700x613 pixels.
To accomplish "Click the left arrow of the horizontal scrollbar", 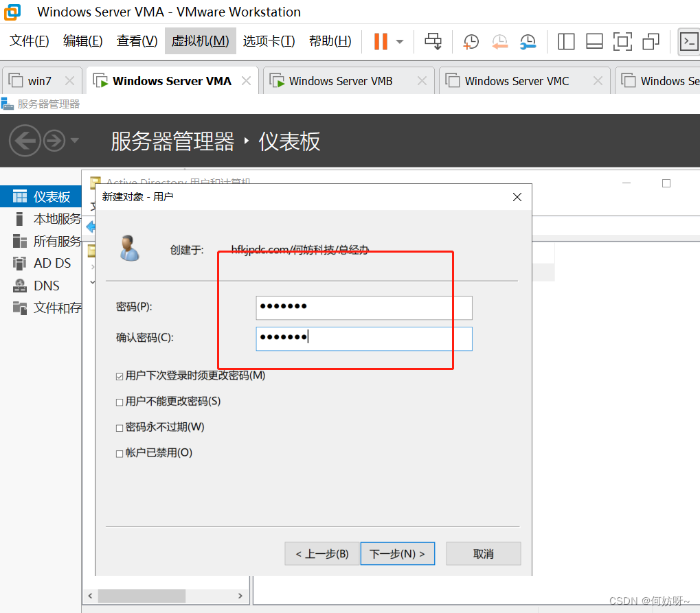I will [x=90, y=596].
